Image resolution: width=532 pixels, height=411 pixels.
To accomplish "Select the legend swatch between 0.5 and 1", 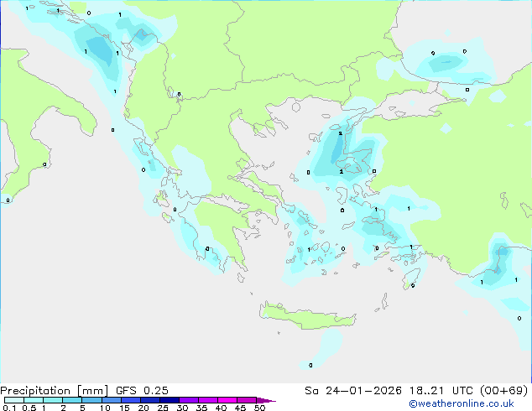I will point(34,400).
